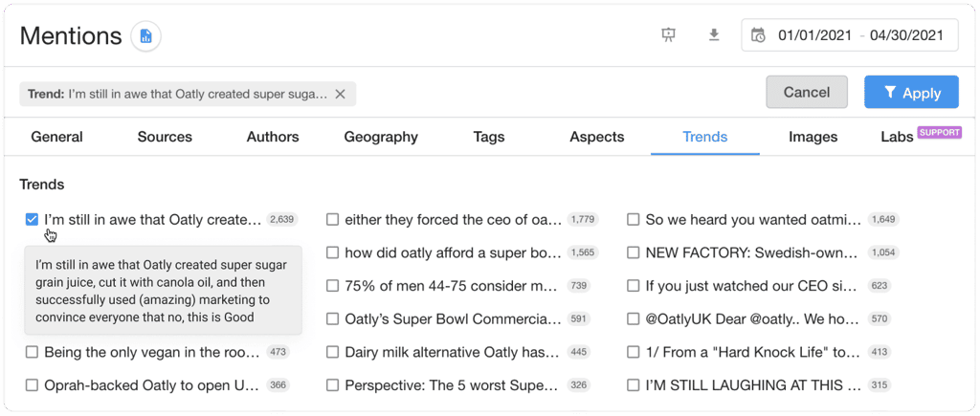This screenshot has width=980, height=416.
Task: Check 'Being the only vegan in the roo' trend
Action: pos(32,352)
